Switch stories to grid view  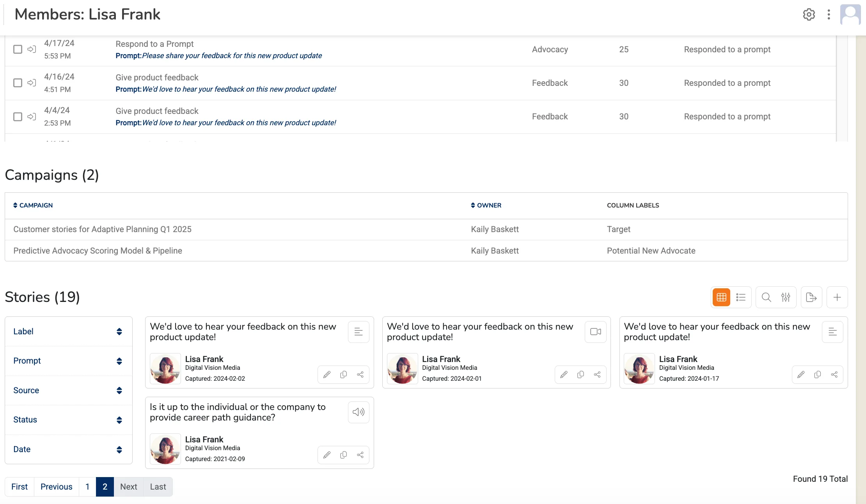(721, 297)
